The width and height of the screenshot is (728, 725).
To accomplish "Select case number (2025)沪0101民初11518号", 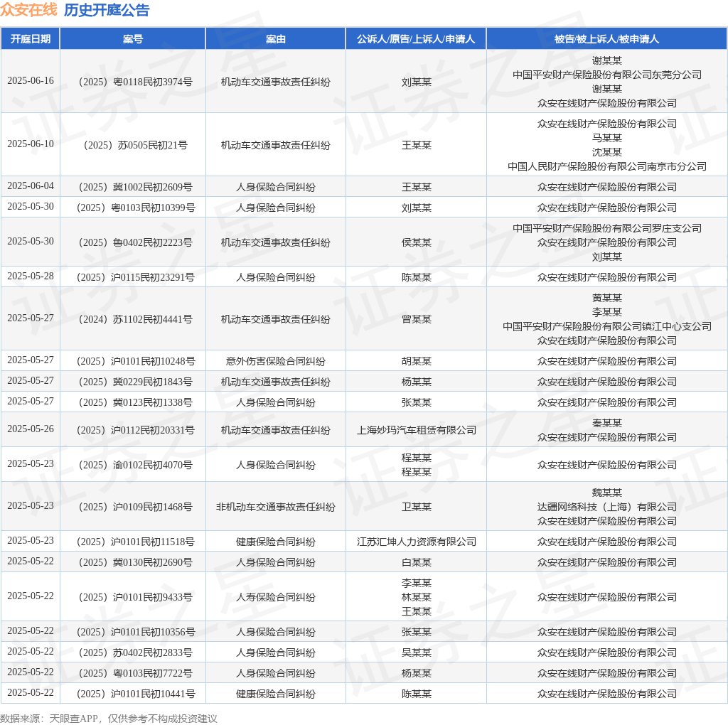I will click(136, 542).
